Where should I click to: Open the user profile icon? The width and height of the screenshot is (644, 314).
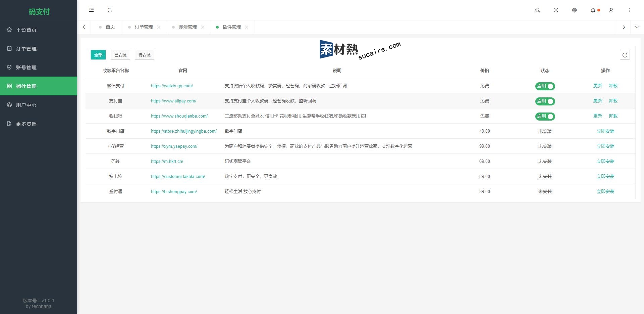pos(611,10)
